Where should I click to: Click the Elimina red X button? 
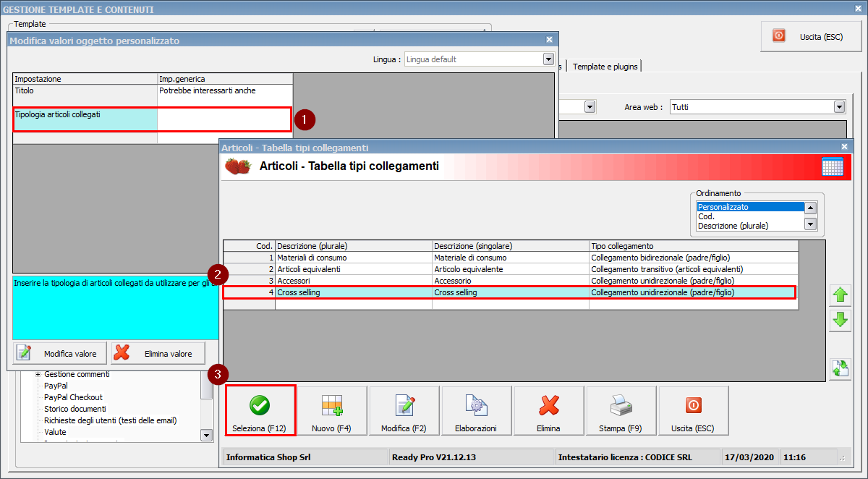(x=548, y=411)
